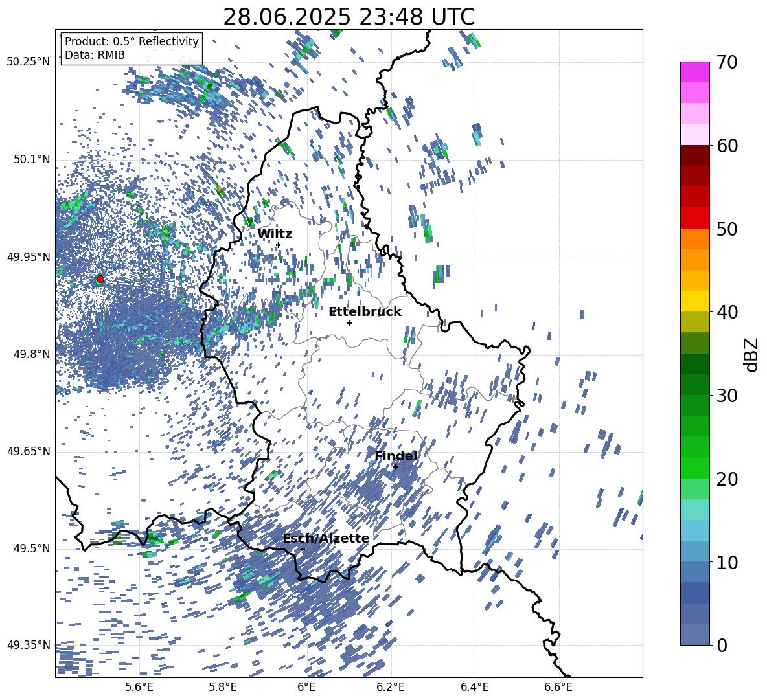The width and height of the screenshot is (767, 700).
Task: Click the colorbar tick value 0
Action: point(721,645)
